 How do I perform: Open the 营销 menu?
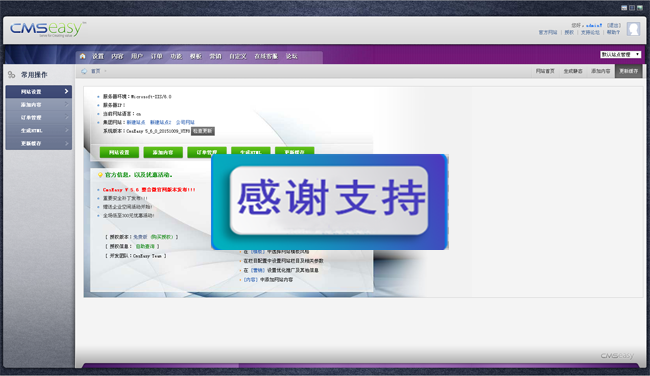click(216, 56)
